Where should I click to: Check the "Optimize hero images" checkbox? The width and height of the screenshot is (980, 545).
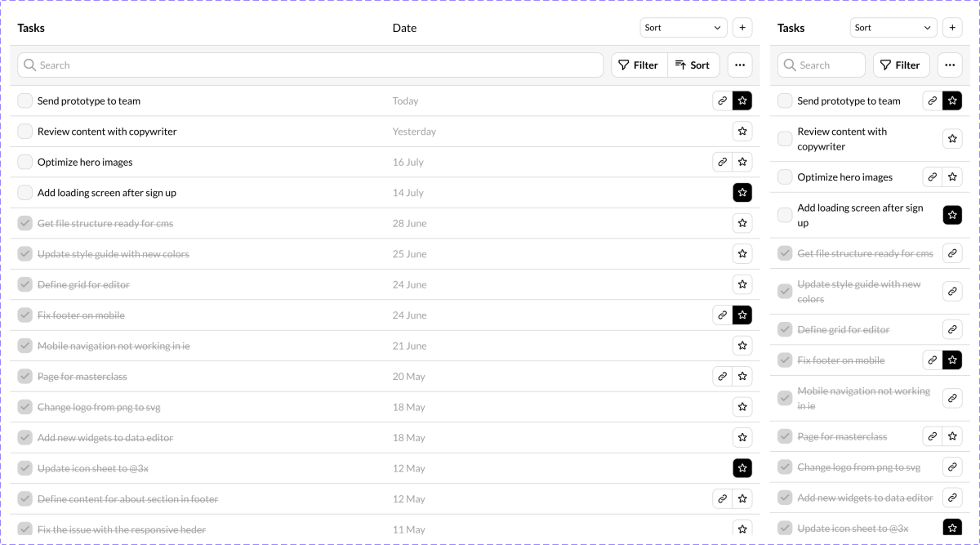pos(24,162)
